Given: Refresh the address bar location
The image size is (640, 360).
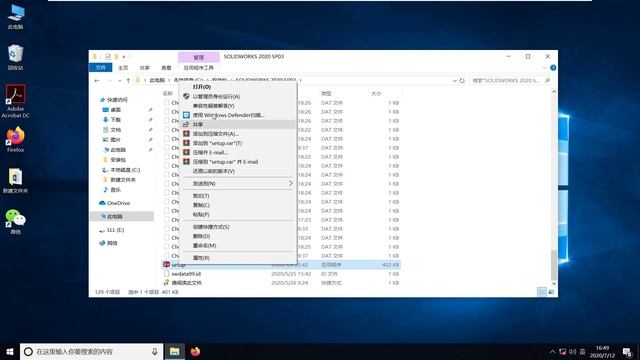Looking at the screenshot, I should point(462,80).
